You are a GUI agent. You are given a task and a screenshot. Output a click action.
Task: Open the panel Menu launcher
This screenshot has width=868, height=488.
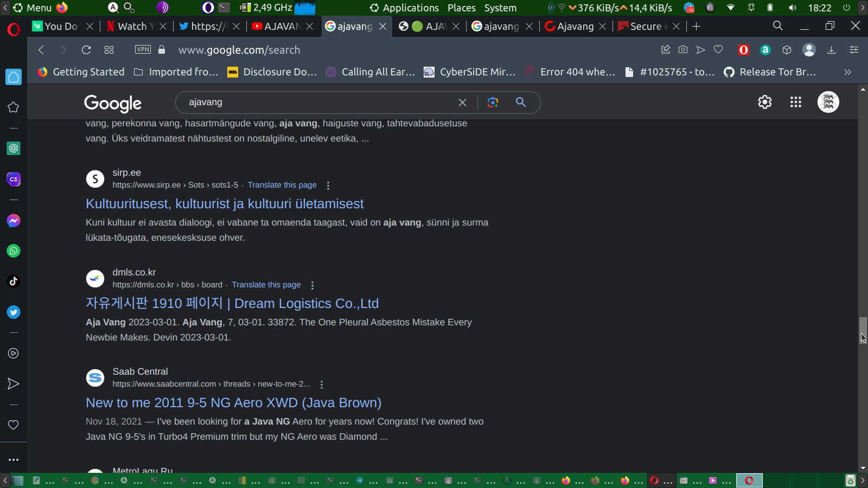33,8
